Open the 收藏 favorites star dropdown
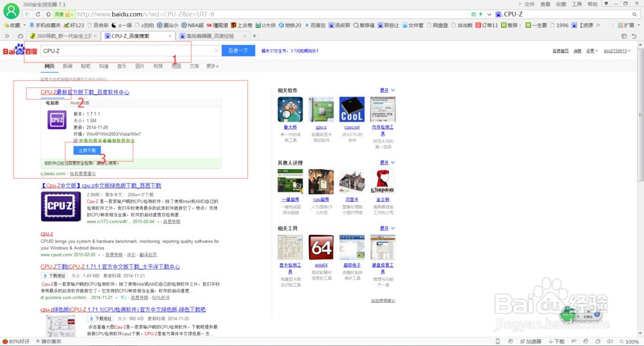This screenshot has width=644, height=346. [14, 25]
